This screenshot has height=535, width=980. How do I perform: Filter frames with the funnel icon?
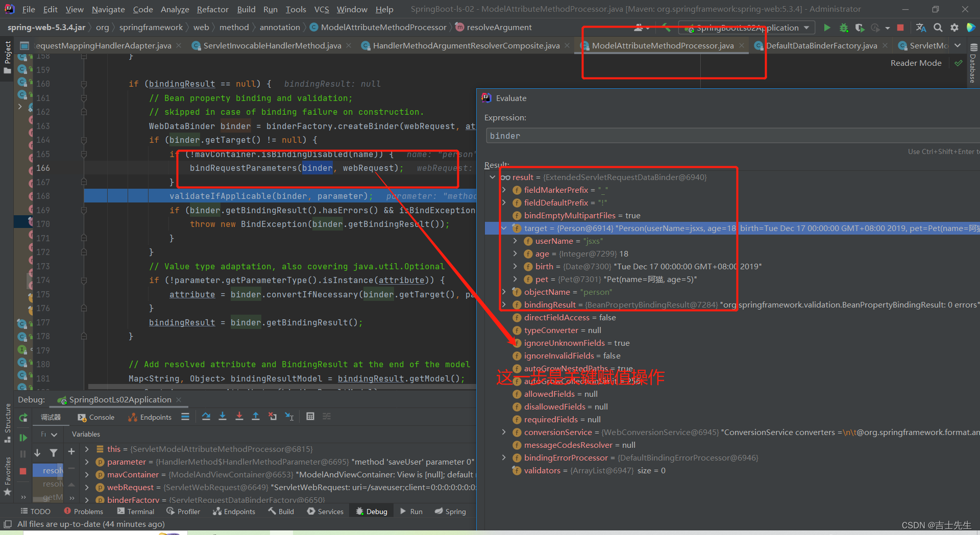(54, 452)
